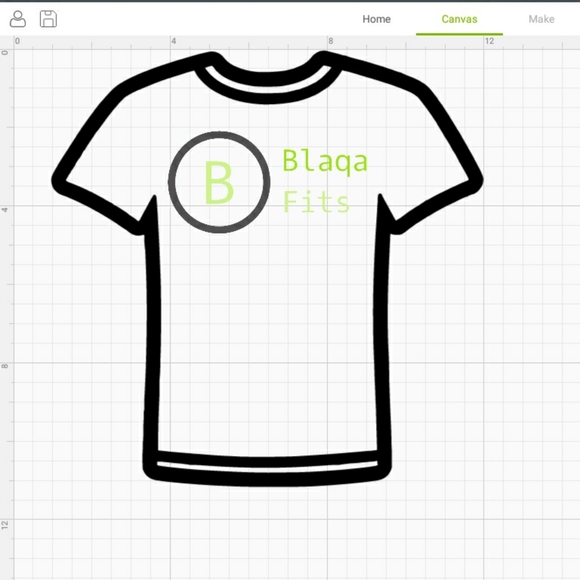Open the user profile icon
Image resolution: width=580 pixels, height=580 pixels.
(18, 19)
